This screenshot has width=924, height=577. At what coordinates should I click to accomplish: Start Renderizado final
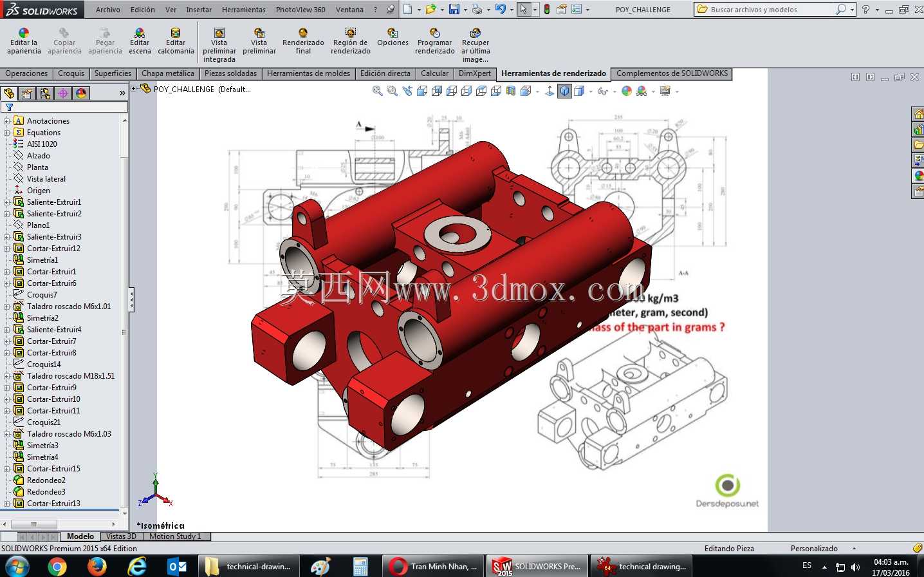(303, 41)
